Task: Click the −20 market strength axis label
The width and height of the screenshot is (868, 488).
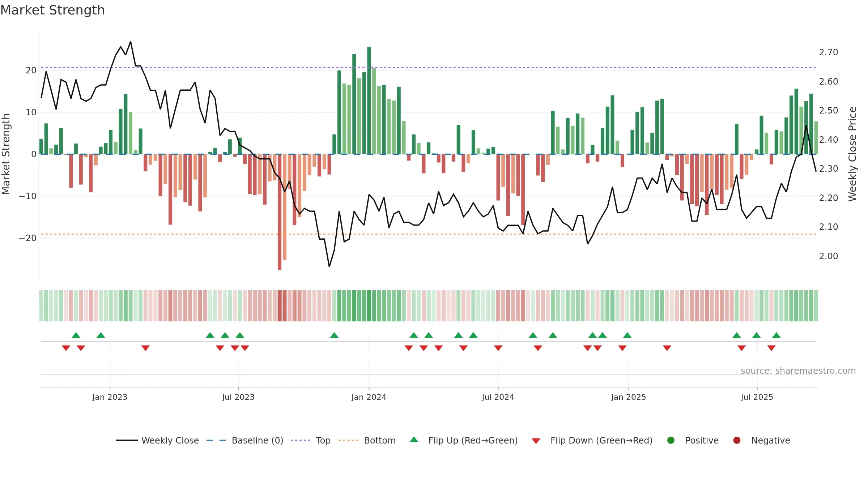Action: (28, 238)
